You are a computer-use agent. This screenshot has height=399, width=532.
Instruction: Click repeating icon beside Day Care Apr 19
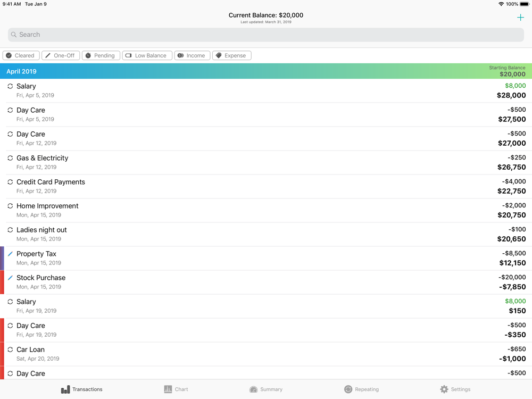pyautogui.click(x=10, y=326)
